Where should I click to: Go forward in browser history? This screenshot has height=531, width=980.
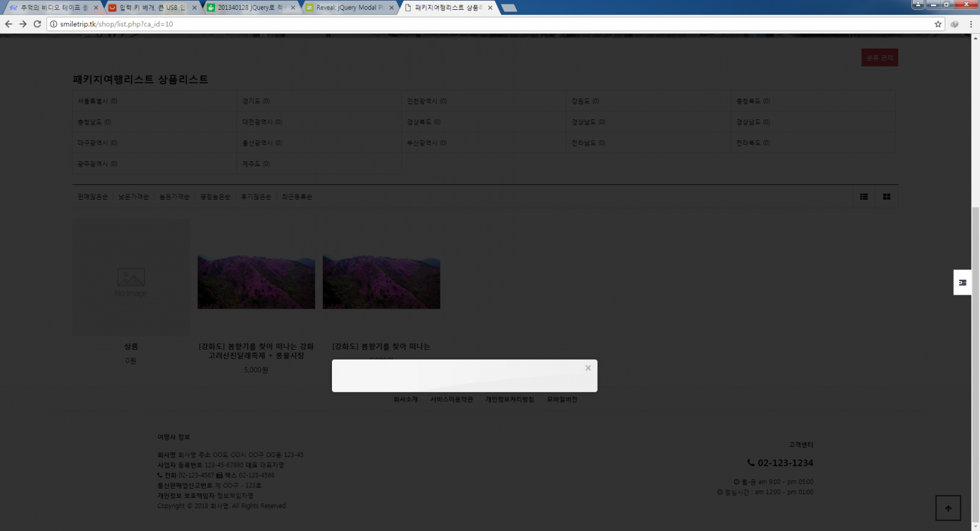(23, 24)
